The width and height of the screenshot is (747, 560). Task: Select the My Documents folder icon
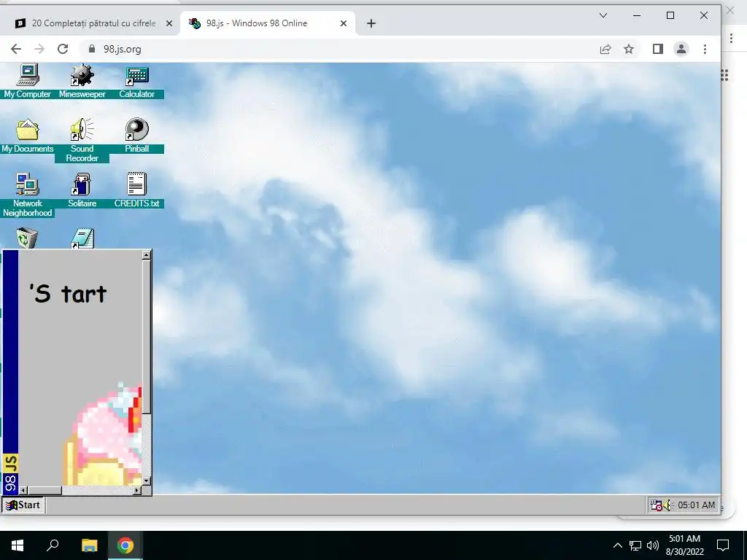(27, 136)
